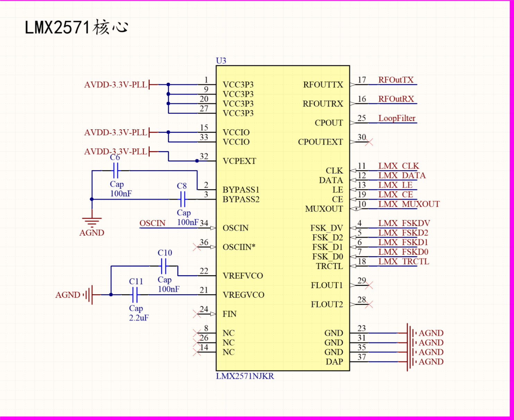Pick the LMX_TRCTL net label
514x420 pixels.
pos(404,261)
